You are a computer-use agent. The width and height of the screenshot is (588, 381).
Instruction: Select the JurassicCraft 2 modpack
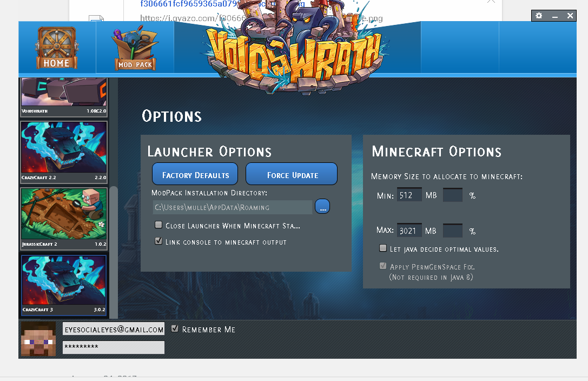pos(64,218)
